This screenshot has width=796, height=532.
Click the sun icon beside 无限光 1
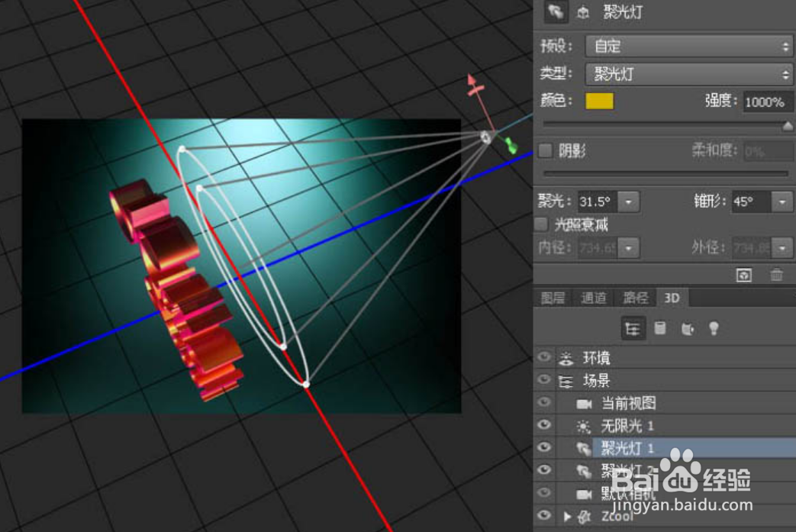583,427
